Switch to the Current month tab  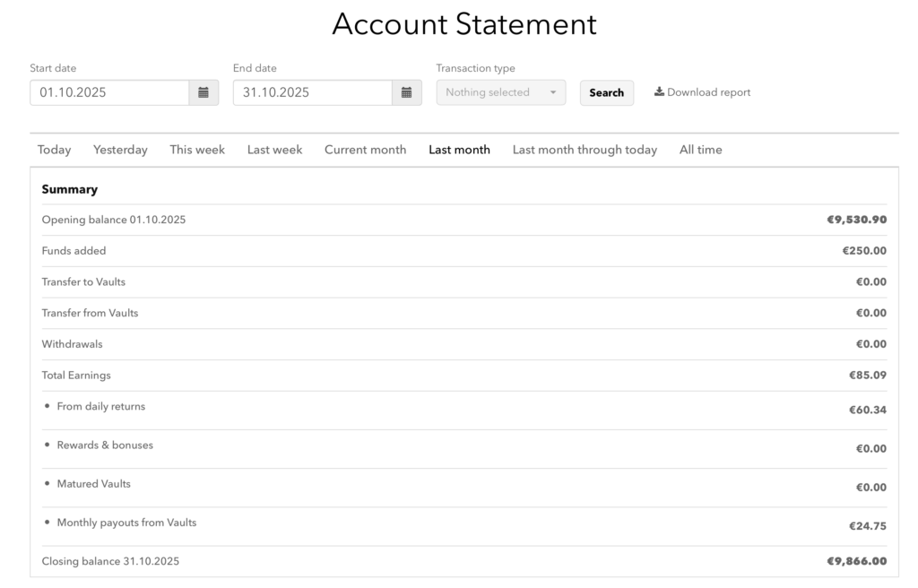coord(365,150)
